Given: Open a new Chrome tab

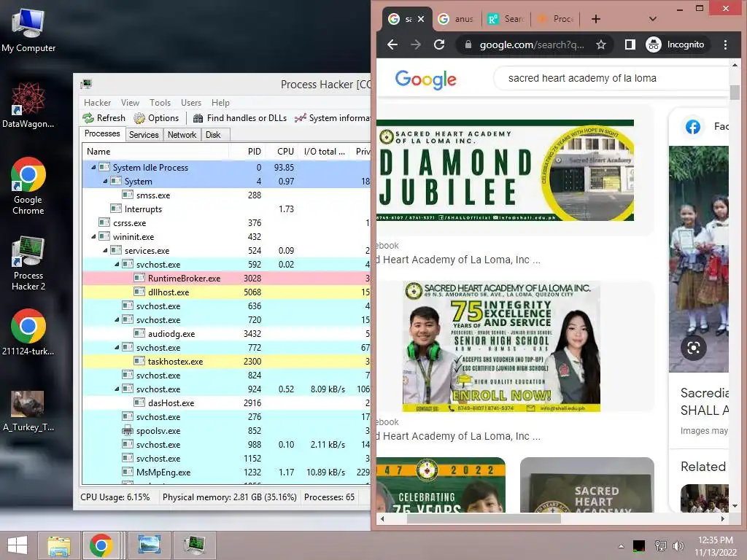Looking at the screenshot, I should [595, 19].
